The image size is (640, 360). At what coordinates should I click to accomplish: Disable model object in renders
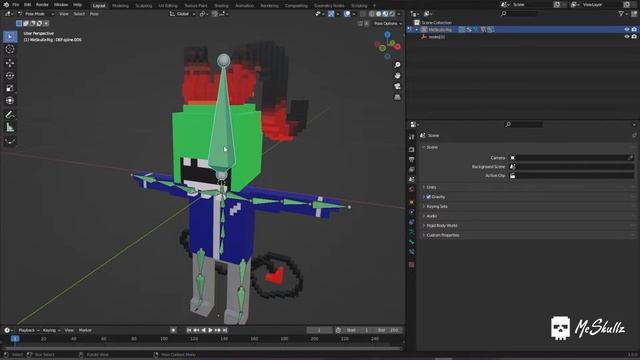(634, 37)
